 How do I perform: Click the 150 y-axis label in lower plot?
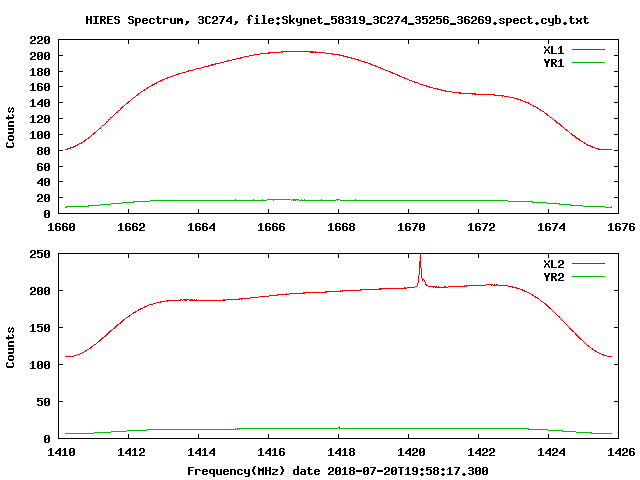(x=40, y=328)
